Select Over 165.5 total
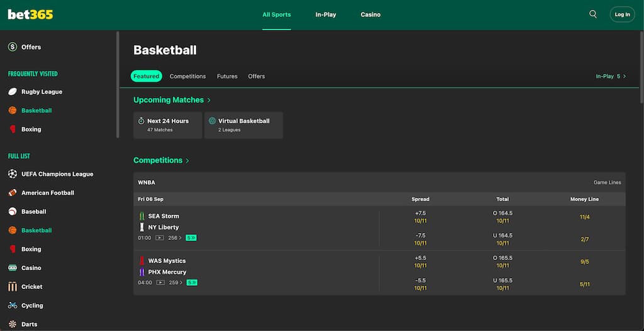644x331 pixels. coord(502,262)
